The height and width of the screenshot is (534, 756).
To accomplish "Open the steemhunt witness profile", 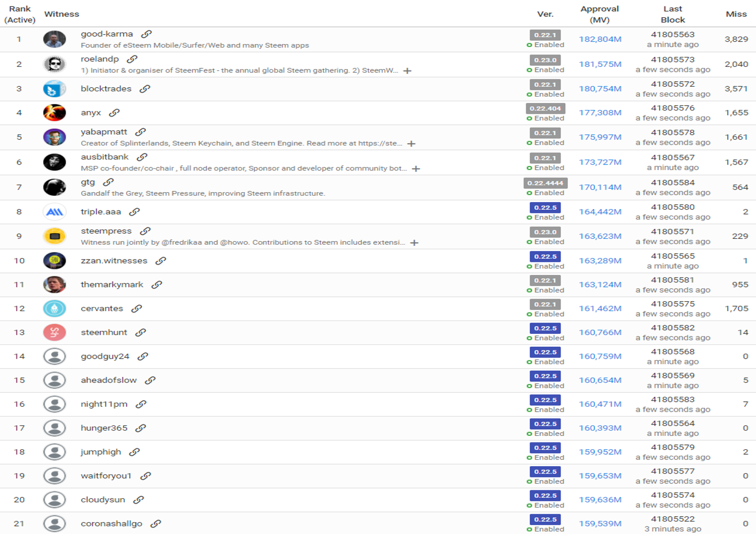I will click(104, 332).
